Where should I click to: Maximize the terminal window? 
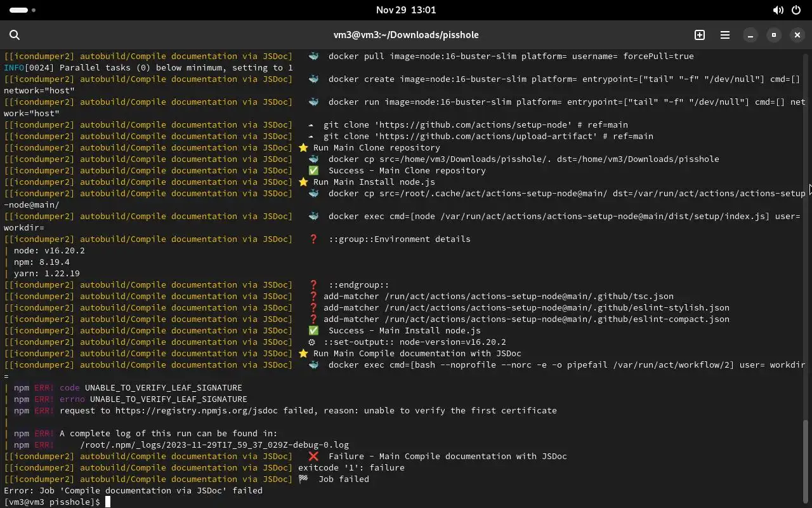pyautogui.click(x=773, y=35)
